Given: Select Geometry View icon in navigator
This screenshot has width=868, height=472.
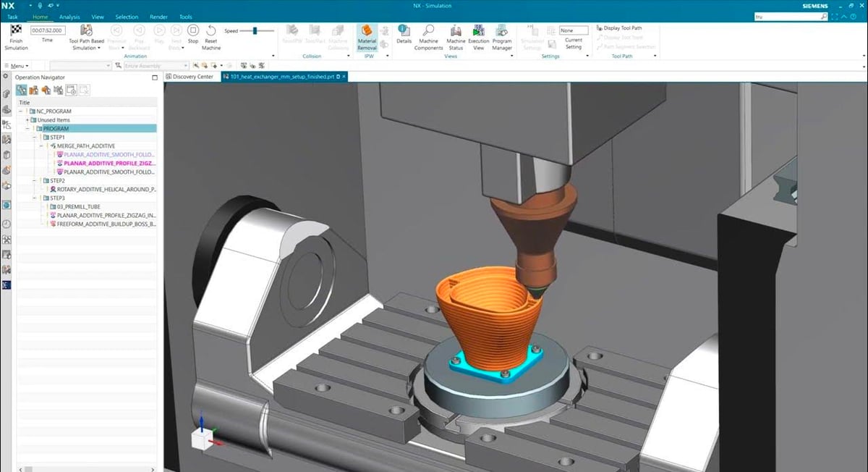Looking at the screenshot, I should coord(46,90).
